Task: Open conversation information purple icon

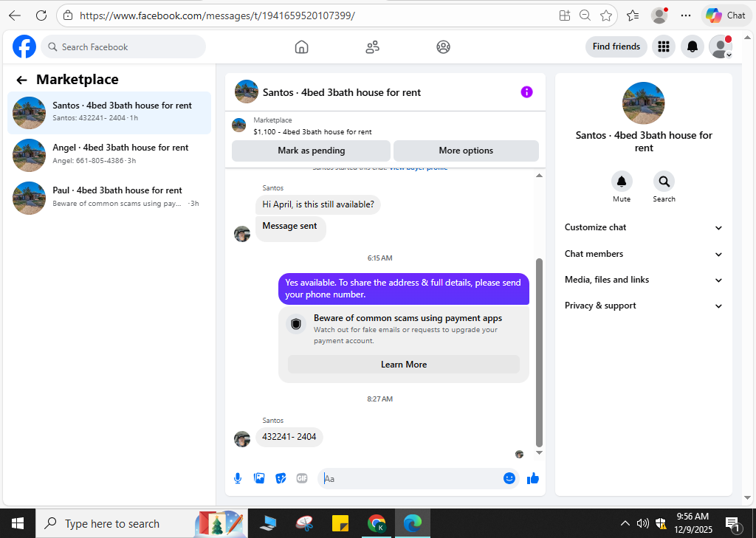Action: (526, 92)
